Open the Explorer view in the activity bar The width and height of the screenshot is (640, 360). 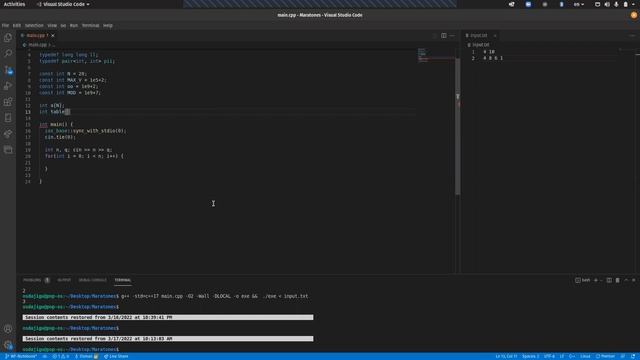point(8,38)
